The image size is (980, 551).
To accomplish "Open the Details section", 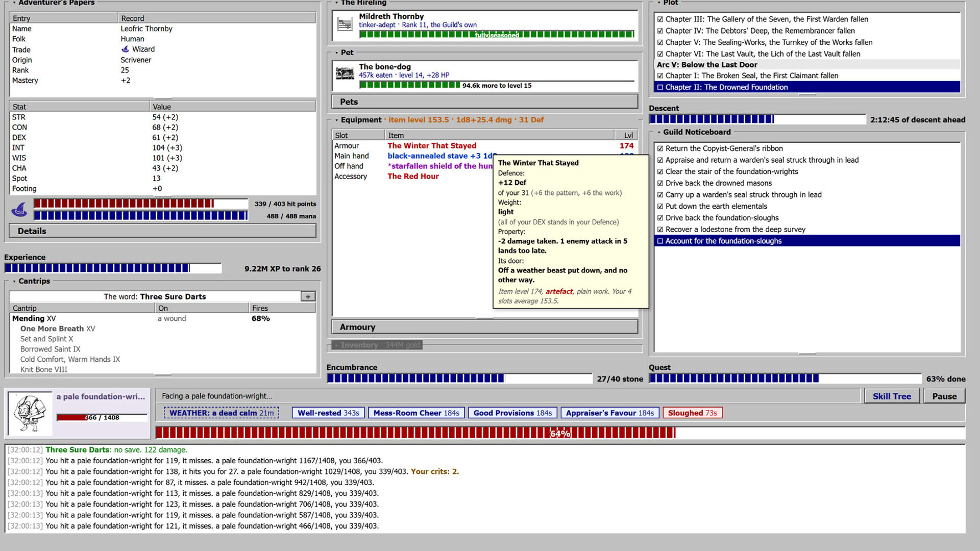I will coord(162,231).
